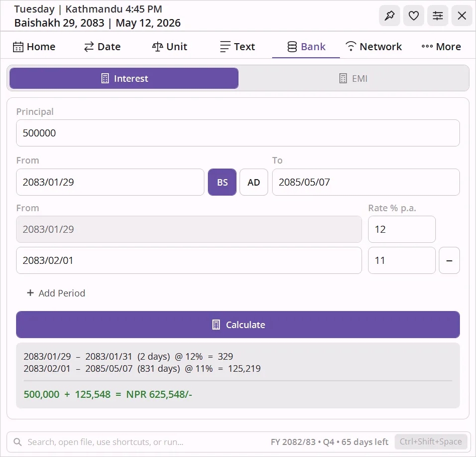
Task: Edit the To date 2085/05/07 field
Action: click(x=366, y=182)
